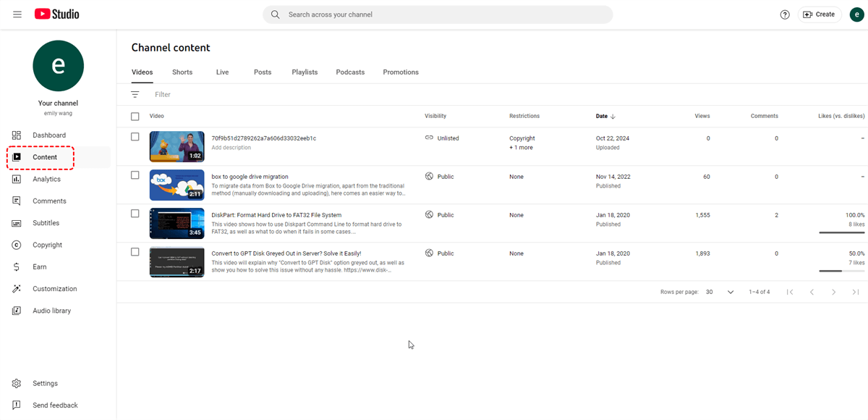
Task: Open Dashboard from the sidebar
Action: 48,135
